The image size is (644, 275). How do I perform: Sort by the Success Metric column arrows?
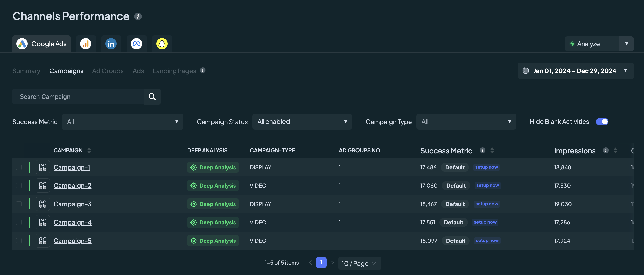(x=492, y=150)
